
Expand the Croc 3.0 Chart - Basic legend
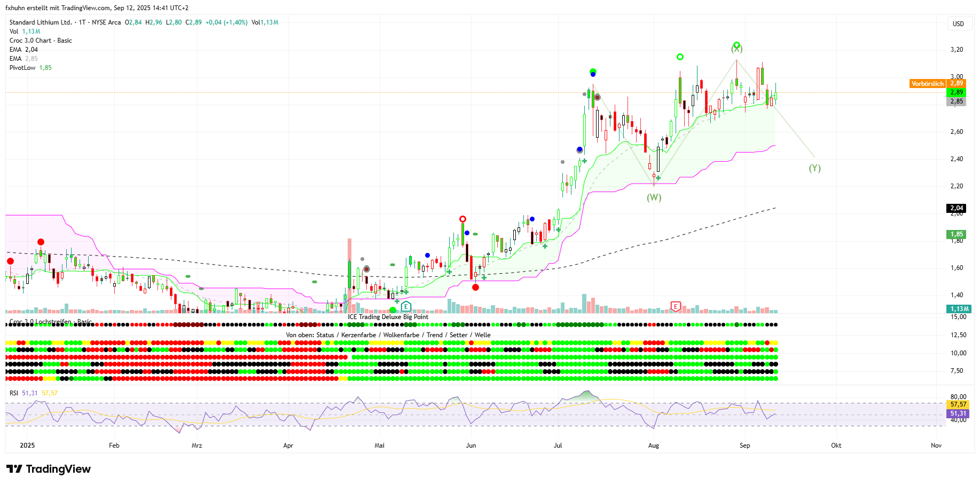41,41
